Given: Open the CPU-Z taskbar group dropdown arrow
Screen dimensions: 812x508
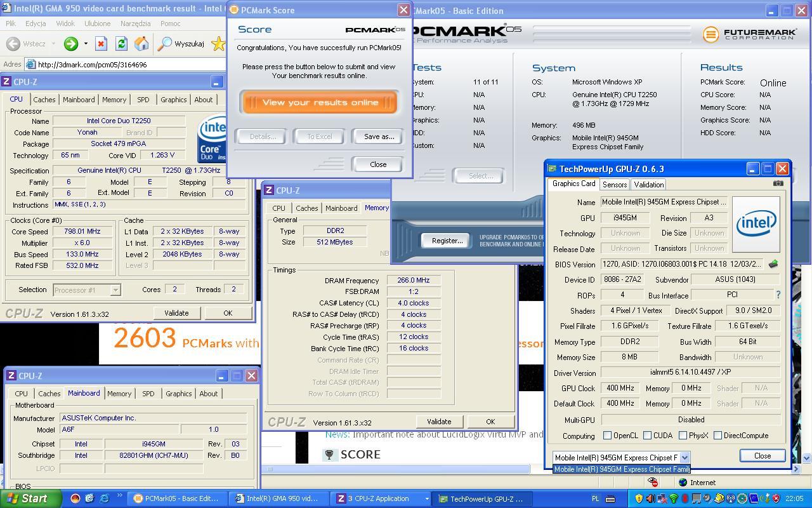Looking at the screenshot, I should pyautogui.click(x=426, y=499).
